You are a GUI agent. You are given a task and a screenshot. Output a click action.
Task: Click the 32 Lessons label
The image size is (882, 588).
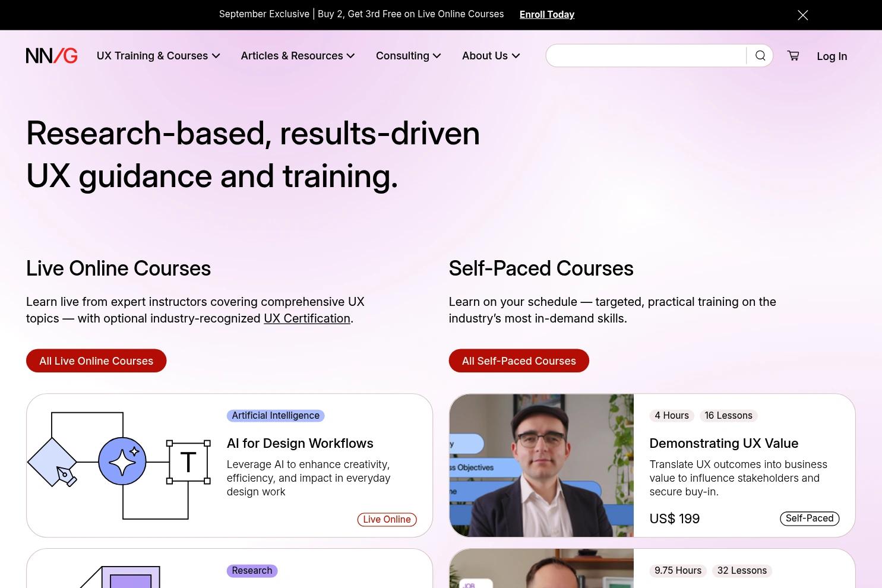click(x=742, y=571)
